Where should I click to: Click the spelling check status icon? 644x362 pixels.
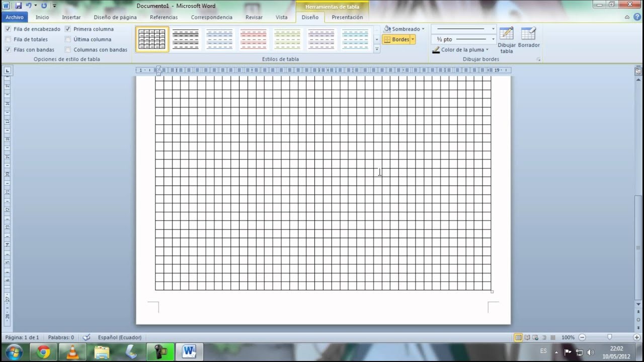(86, 337)
